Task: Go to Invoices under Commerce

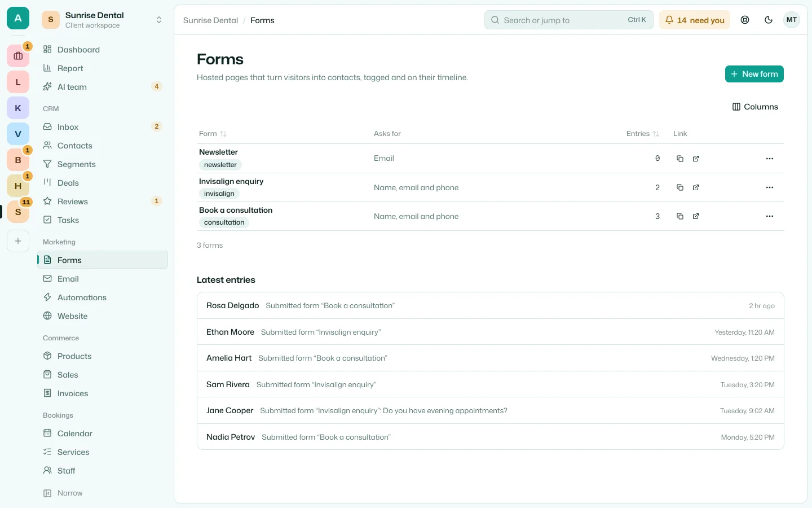Action: (x=103, y=393)
